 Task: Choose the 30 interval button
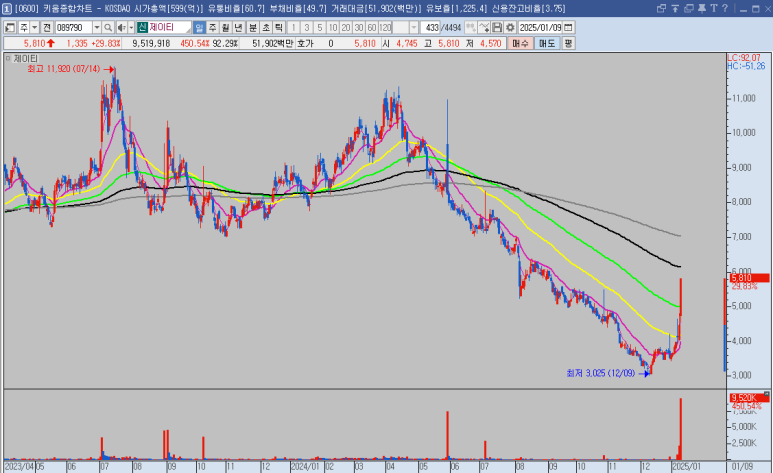click(x=359, y=28)
